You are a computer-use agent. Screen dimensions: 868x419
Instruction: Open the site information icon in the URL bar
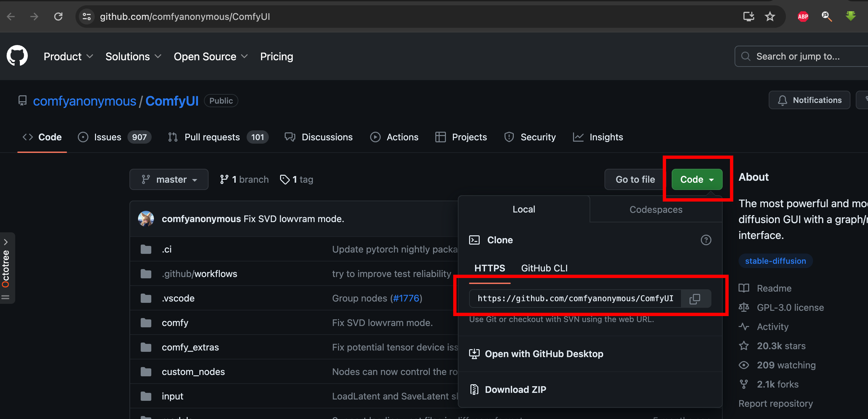click(87, 17)
